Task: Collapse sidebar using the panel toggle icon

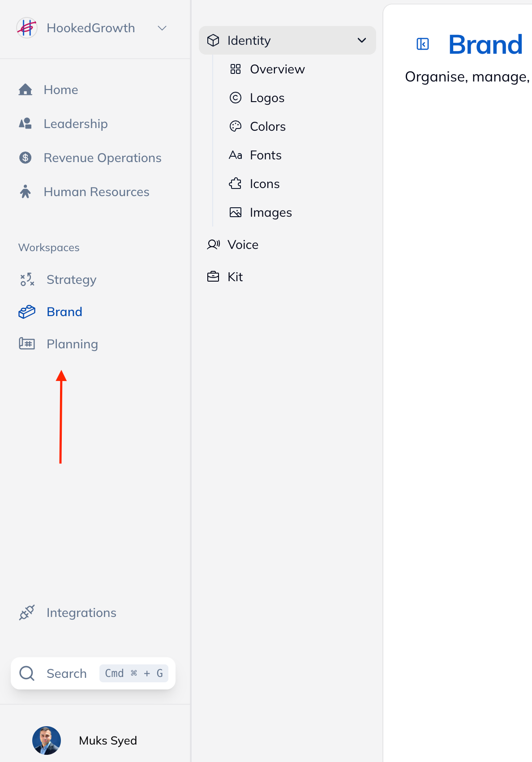Action: 423,44
